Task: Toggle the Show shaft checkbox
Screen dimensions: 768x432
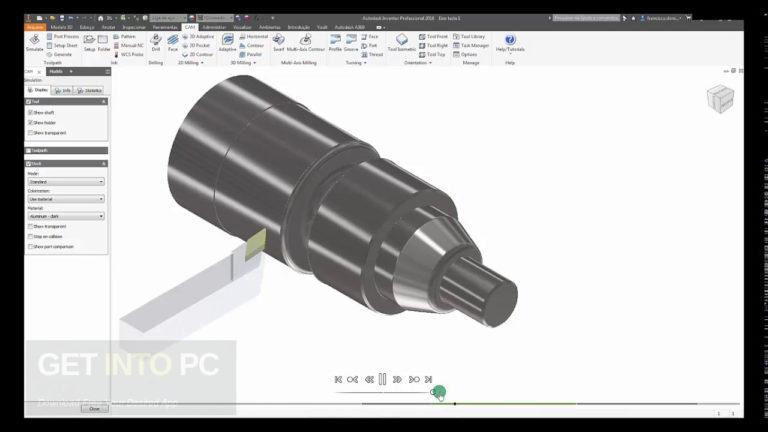Action: 30,113
